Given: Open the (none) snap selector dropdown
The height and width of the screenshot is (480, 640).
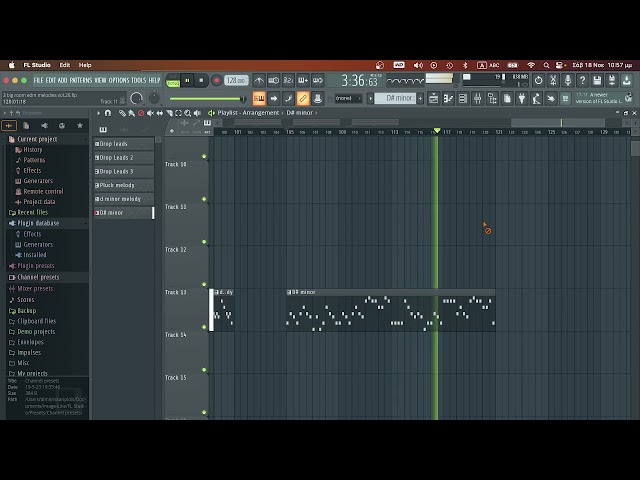Looking at the screenshot, I should (348, 98).
